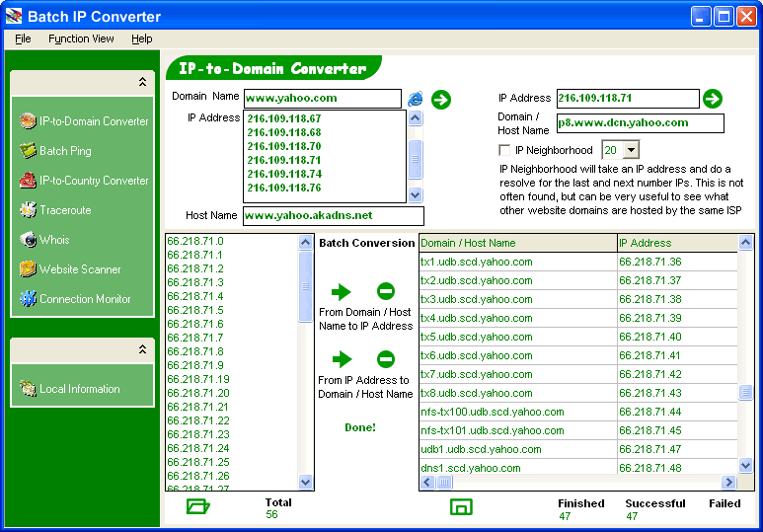
Task: Enable the IP Neighborhood checkbox
Action: click(504, 150)
